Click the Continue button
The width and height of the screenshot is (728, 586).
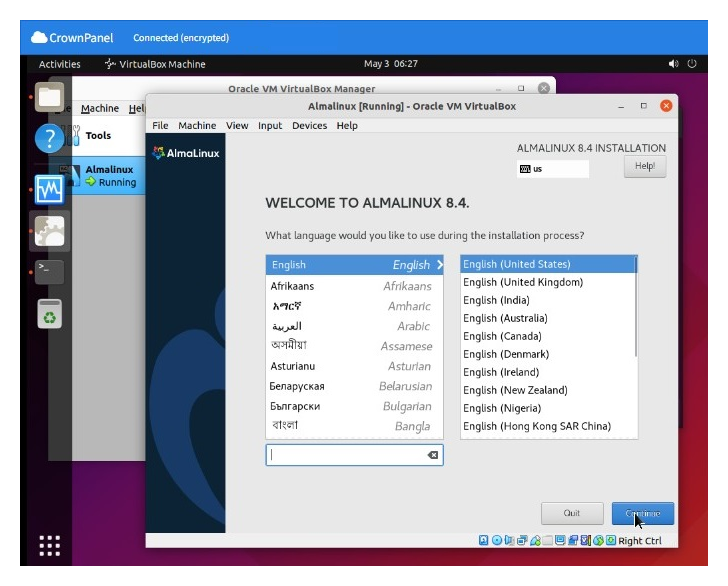643,513
